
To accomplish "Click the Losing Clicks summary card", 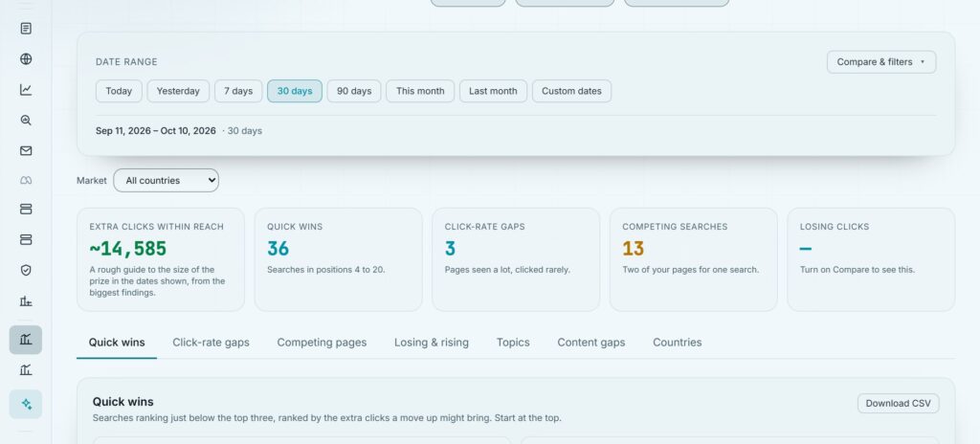I will click(871, 259).
